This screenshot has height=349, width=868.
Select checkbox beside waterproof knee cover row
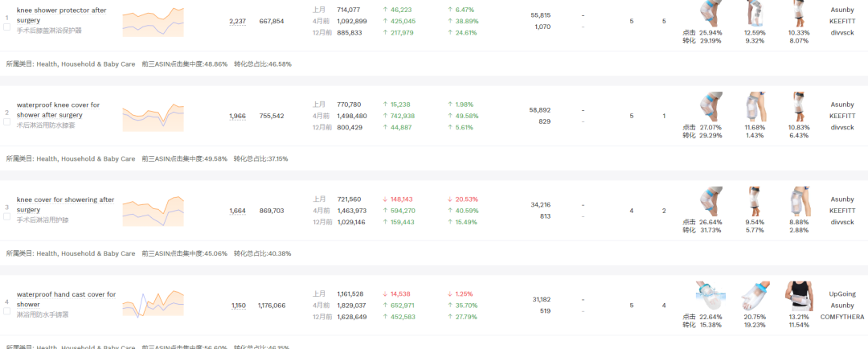[7, 121]
